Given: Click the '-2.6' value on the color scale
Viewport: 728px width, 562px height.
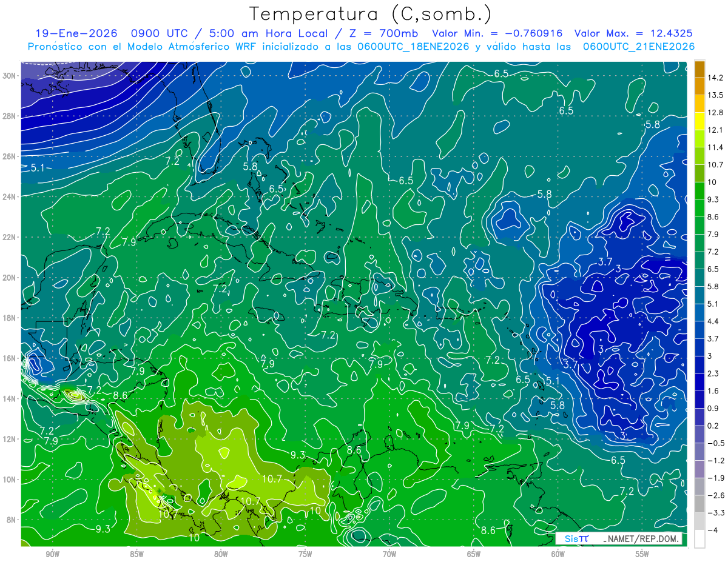Looking at the screenshot, I should pos(715,495).
